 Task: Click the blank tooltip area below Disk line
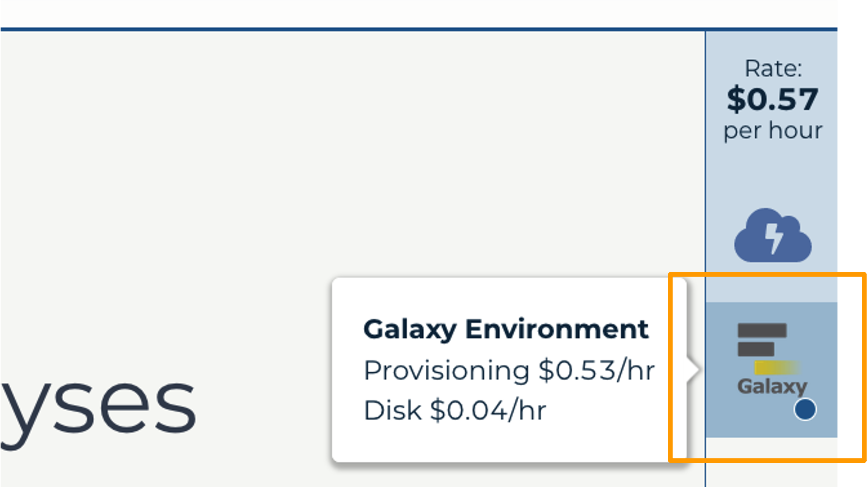(509, 442)
